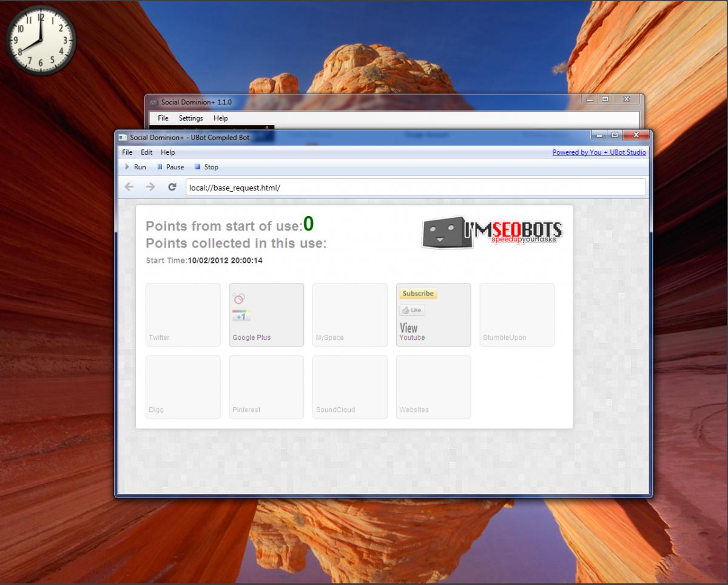Close the UBot Compiled Bot window
Screen dimensions: 728x585
636,135
